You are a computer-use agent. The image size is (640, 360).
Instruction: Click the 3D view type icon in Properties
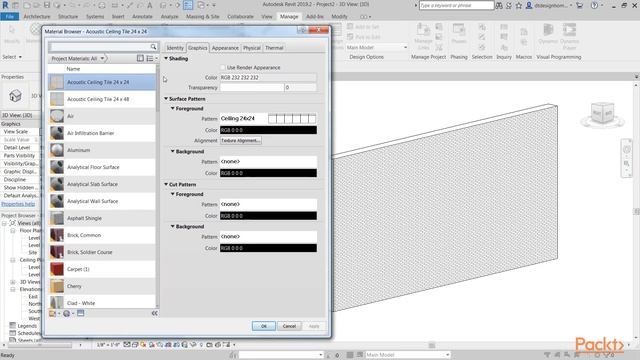click(x=15, y=96)
